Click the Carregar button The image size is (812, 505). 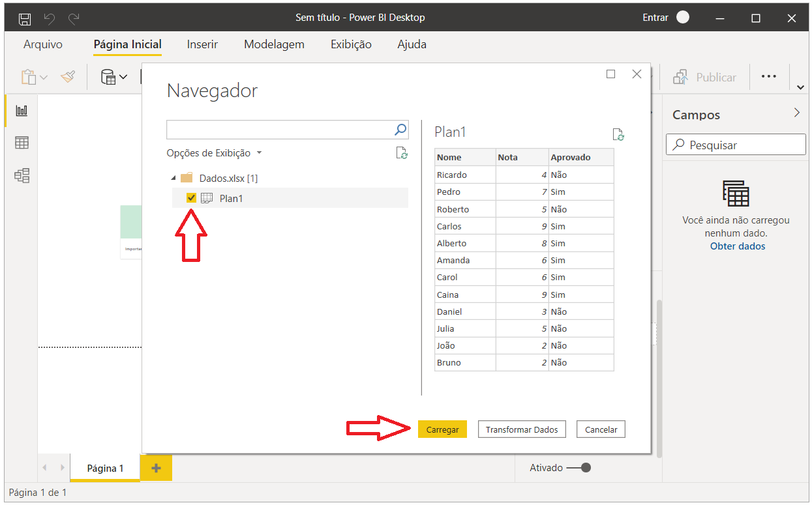coord(442,429)
